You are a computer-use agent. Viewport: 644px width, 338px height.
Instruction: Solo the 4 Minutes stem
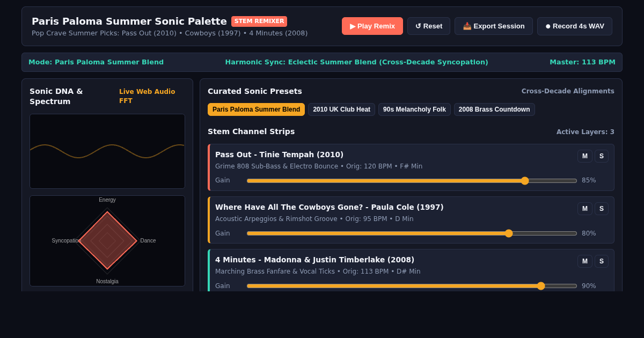point(602,261)
